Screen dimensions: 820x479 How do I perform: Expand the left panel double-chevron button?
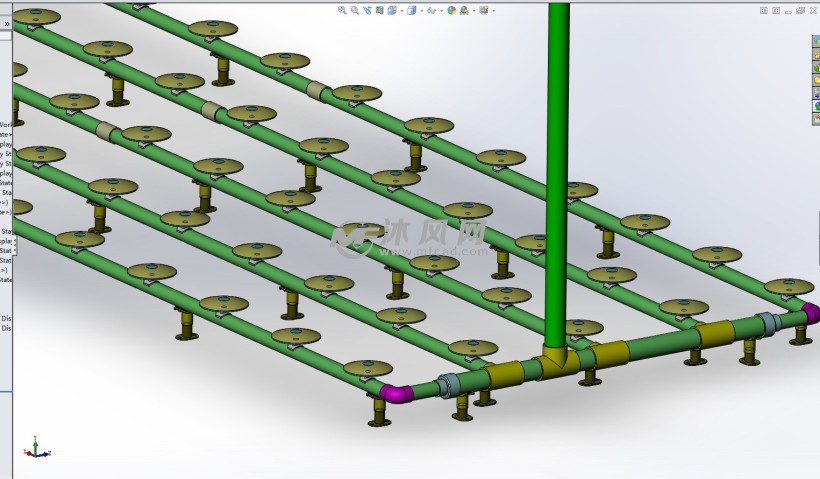click(x=6, y=24)
